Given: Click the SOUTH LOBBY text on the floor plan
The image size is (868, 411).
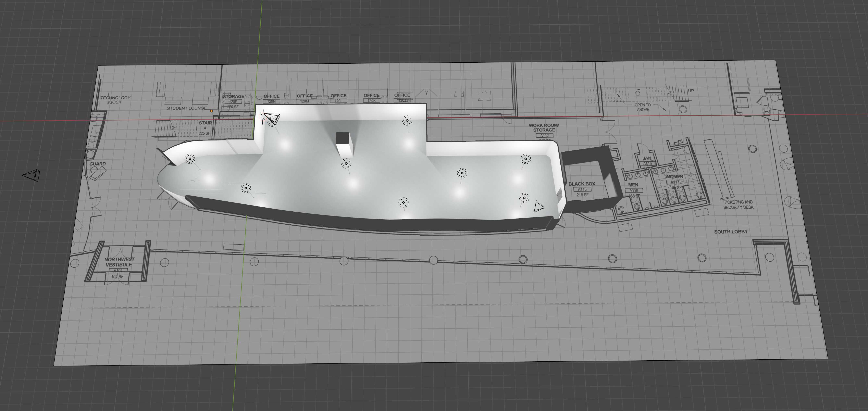Looking at the screenshot, I should [731, 232].
